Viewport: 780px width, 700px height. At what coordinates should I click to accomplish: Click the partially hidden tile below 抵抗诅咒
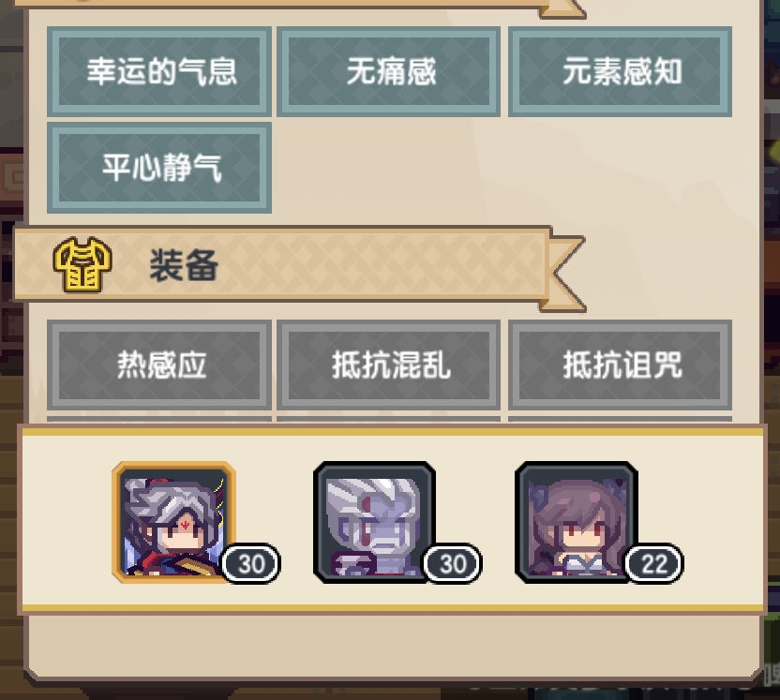[x=620, y=421]
